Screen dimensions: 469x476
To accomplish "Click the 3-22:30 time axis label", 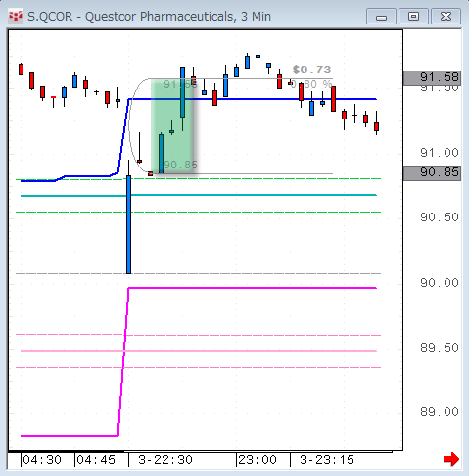I will (x=165, y=460).
